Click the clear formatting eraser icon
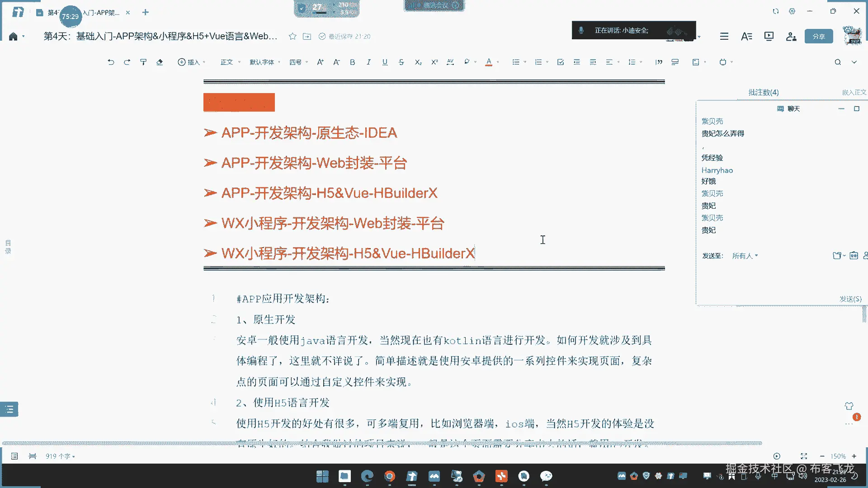 coord(160,62)
